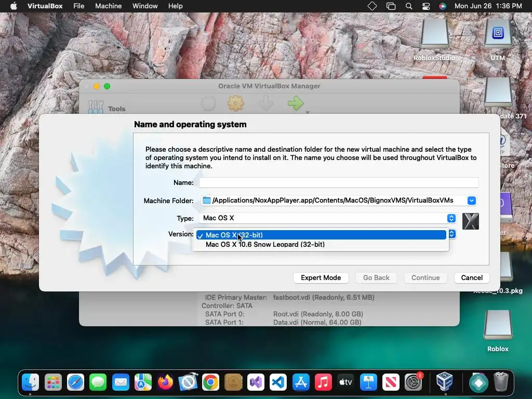532x399 pixels.
Task: Open Visual Studio Code from the Dock
Action: pyautogui.click(x=278, y=382)
